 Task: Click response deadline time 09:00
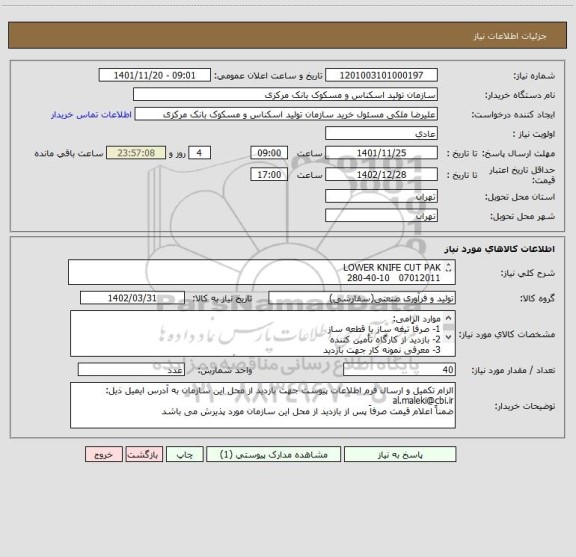pos(269,153)
